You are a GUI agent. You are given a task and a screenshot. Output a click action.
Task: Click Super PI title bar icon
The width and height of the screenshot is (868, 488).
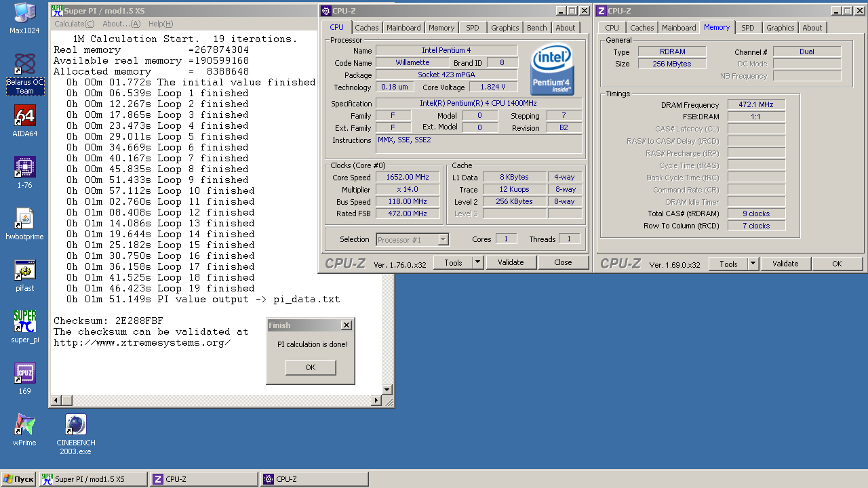[57, 11]
